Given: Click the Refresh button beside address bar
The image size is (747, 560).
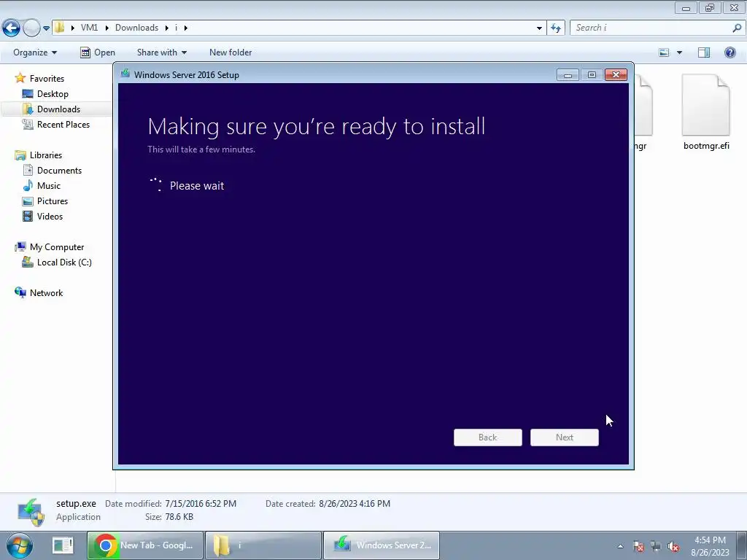Looking at the screenshot, I should coord(556,28).
